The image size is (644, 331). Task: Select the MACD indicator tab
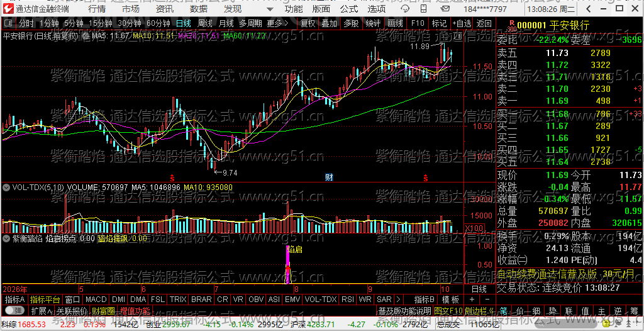(96, 300)
